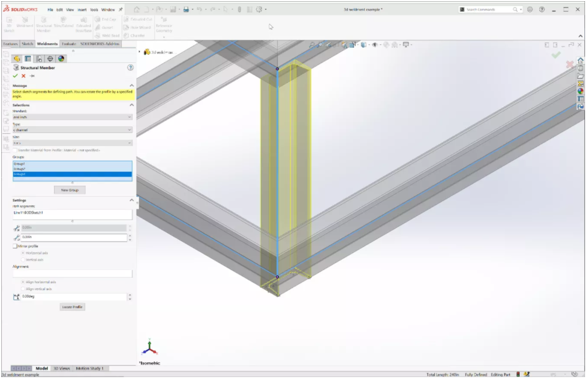Enable the Mirror profile checkbox
The image size is (588, 380).
(x=15, y=246)
